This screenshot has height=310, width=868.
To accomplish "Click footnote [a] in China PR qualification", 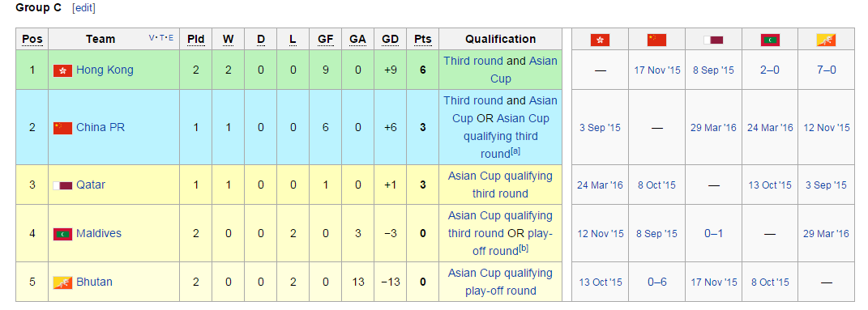I will (x=515, y=151).
